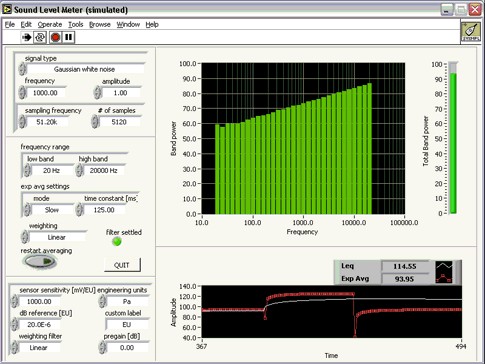Screen dimensions: 485x364
Task: Click the plot legend line-style icon
Action: (x=444, y=272)
